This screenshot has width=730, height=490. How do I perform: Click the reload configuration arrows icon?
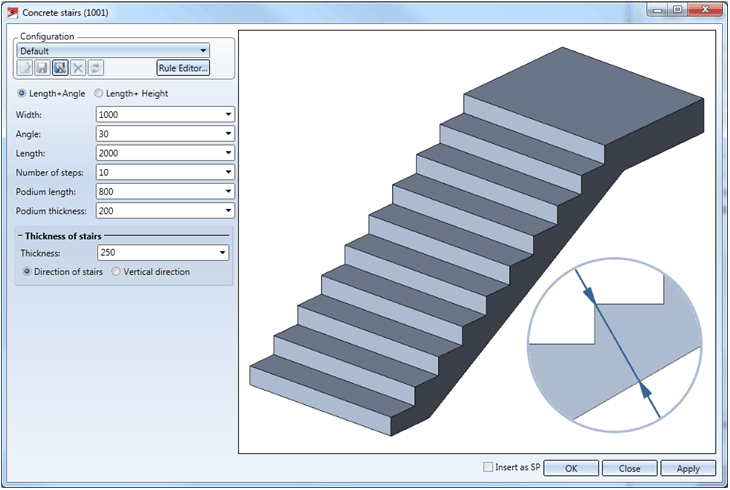coord(95,68)
